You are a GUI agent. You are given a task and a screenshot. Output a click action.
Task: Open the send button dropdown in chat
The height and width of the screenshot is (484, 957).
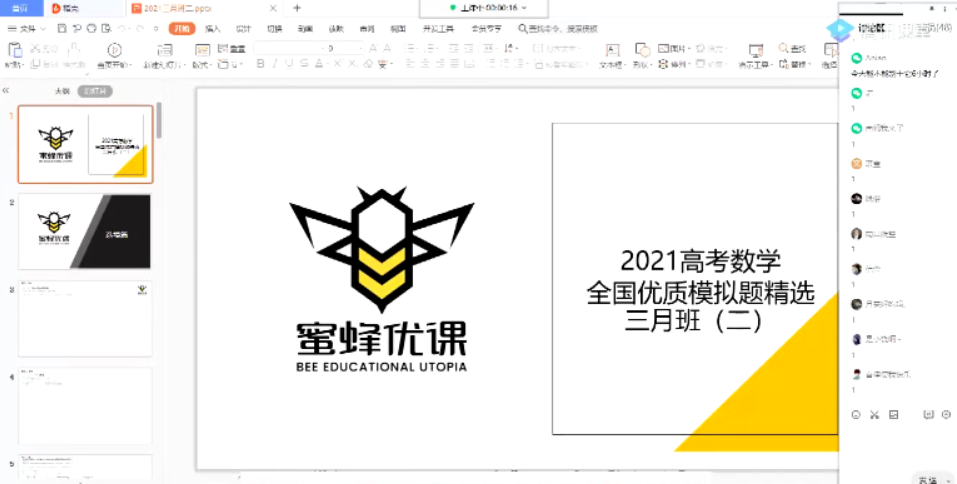[948, 481]
